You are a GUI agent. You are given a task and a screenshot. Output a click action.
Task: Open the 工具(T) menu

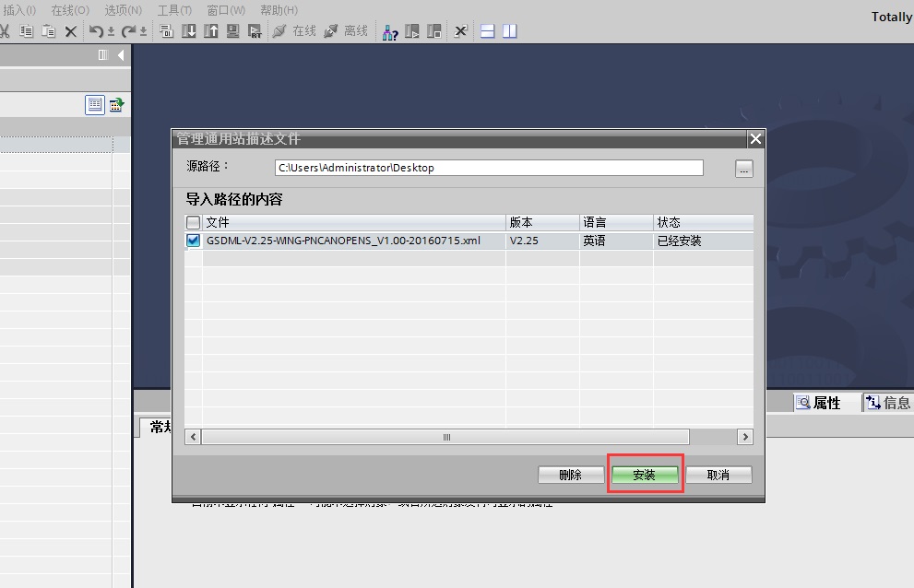(174, 10)
